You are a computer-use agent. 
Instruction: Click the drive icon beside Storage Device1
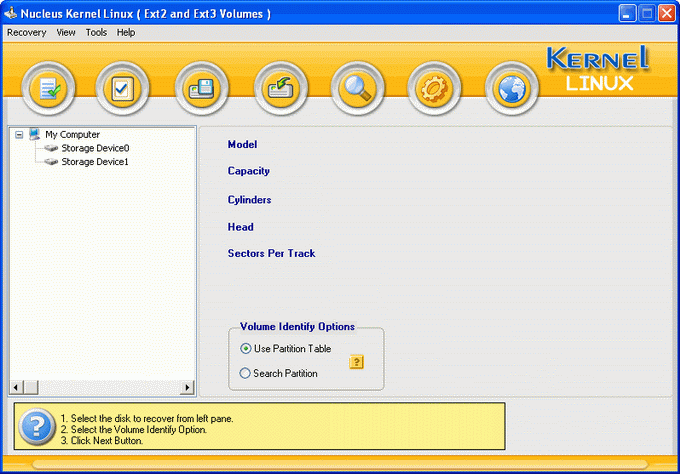51,162
